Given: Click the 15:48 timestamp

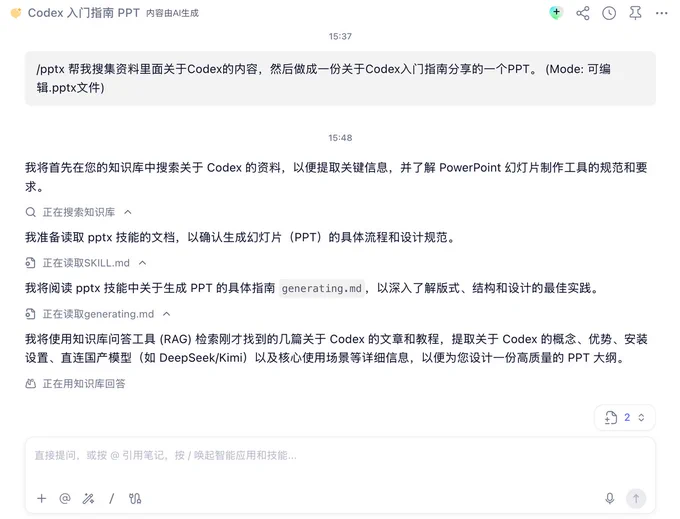Looking at the screenshot, I should coord(340,138).
